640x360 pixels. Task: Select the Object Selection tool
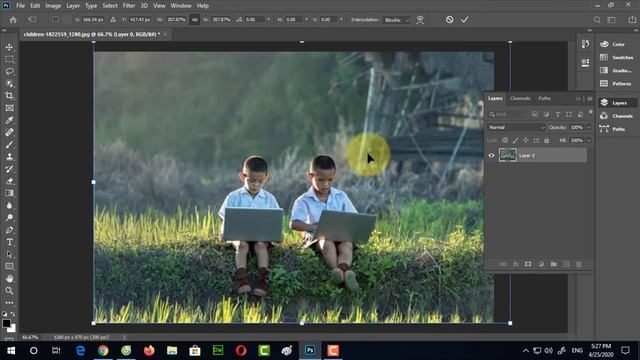click(9, 84)
